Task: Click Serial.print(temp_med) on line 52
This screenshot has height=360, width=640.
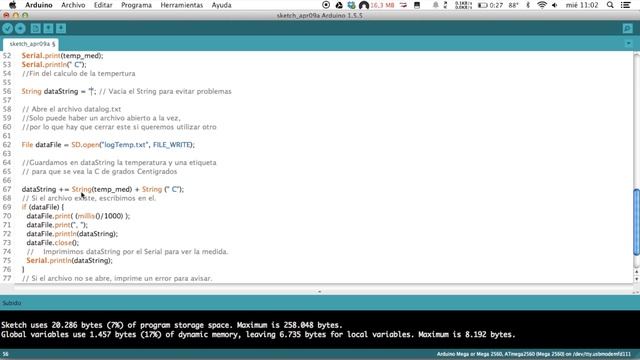Action: [x=62, y=56]
